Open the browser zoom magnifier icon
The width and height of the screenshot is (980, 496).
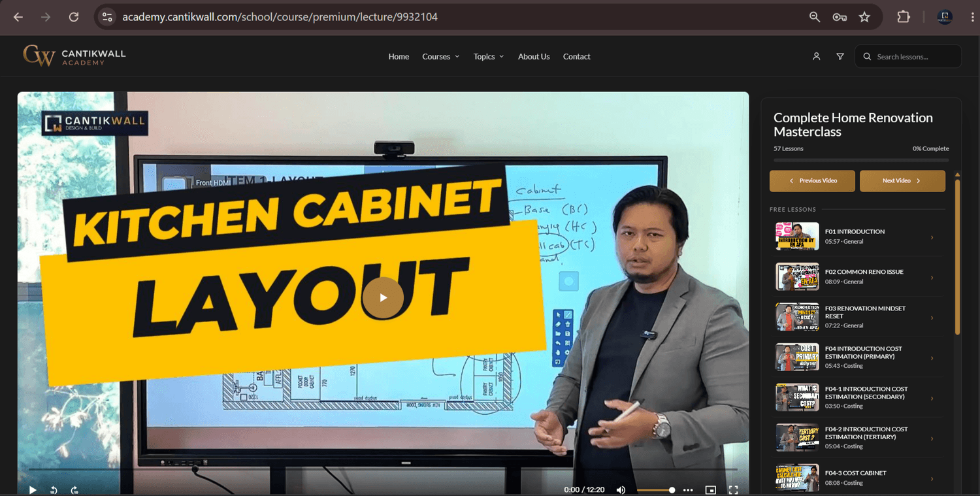pos(815,17)
